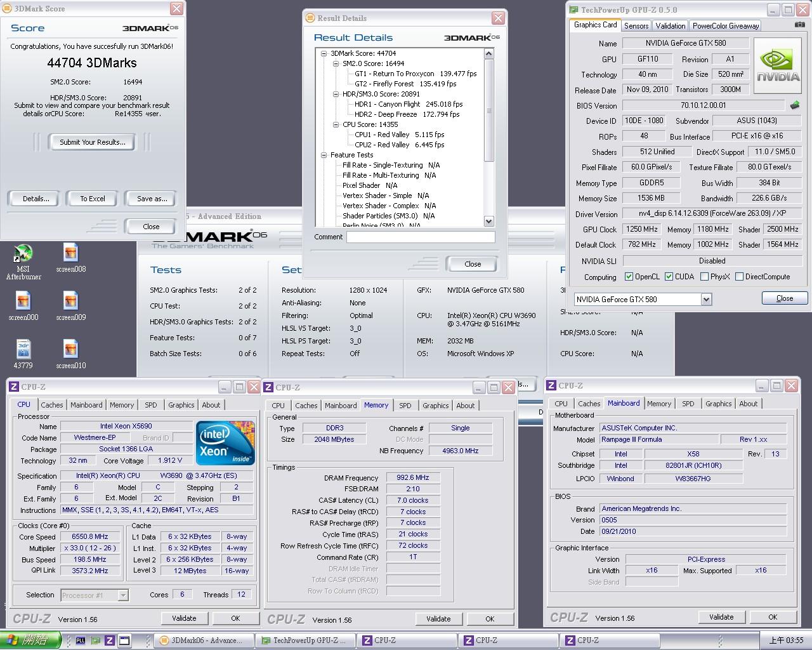The height and width of the screenshot is (650, 812).
Task: Click Validate in left CPU-Z window
Action: 184,618
